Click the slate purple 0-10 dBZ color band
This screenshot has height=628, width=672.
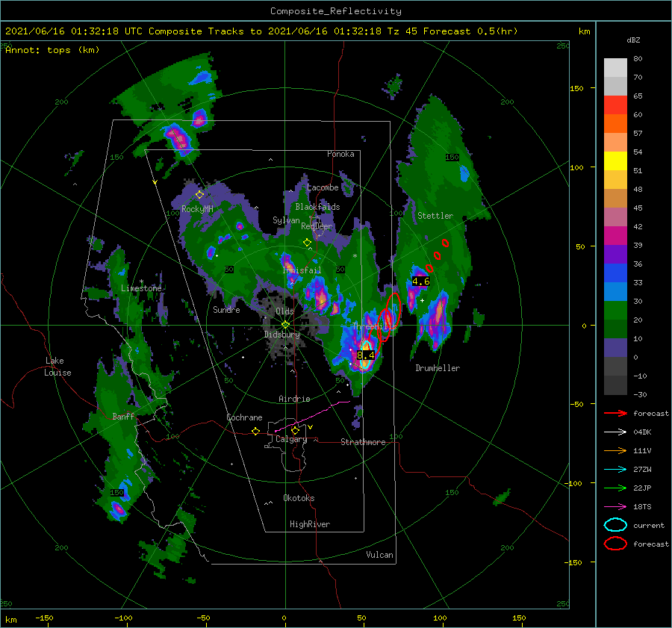615,348
